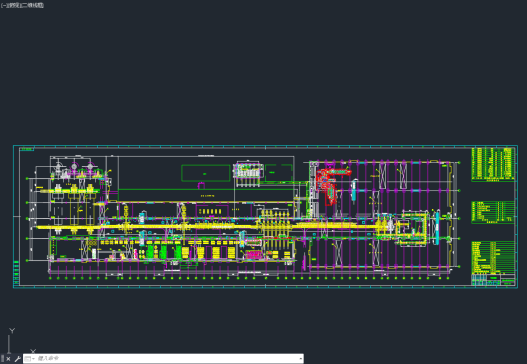This screenshot has width=527, height=364.
Task: Close the command line window
Action: [8, 359]
